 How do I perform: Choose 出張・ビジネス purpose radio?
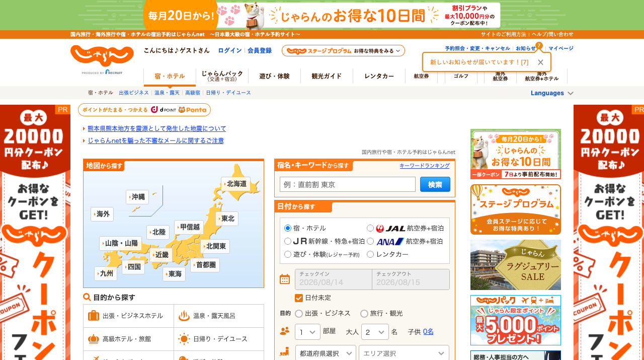coord(299,313)
